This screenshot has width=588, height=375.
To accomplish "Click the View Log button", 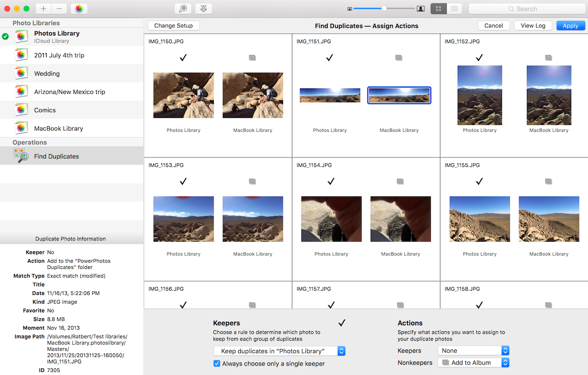I will tap(533, 26).
